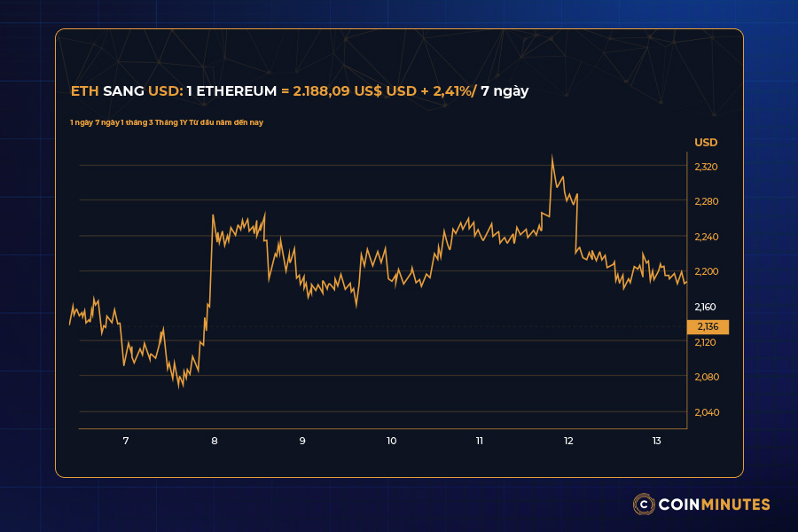This screenshot has height=532, width=798.
Task: Select the "1 ngày" time range
Action: click(x=82, y=121)
